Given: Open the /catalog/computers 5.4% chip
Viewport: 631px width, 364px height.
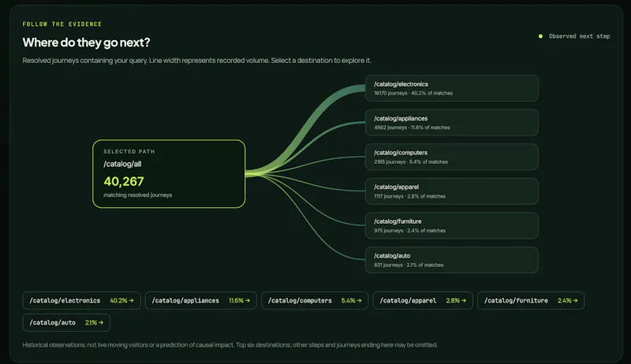Looking at the screenshot, I should (315, 300).
